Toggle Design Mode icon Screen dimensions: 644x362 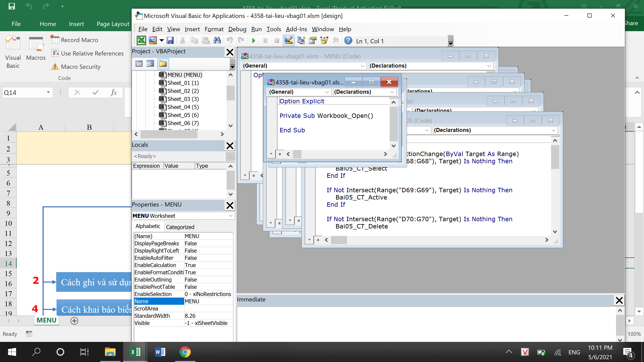(x=289, y=40)
